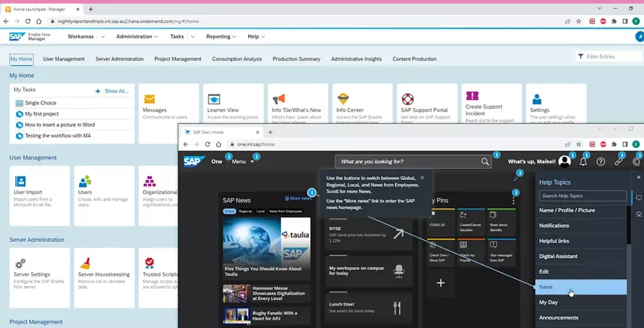Select the Regional news filter
This screenshot has width=644, height=328.
245,211
